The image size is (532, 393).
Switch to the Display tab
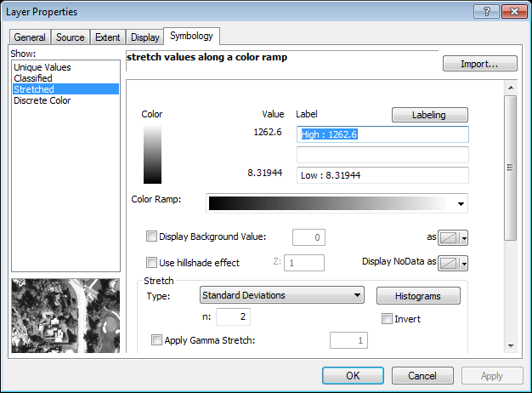(144, 37)
